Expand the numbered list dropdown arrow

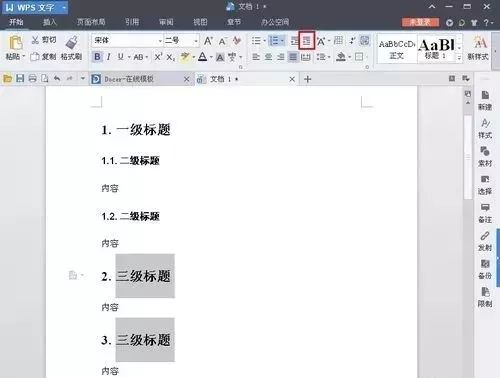point(282,41)
